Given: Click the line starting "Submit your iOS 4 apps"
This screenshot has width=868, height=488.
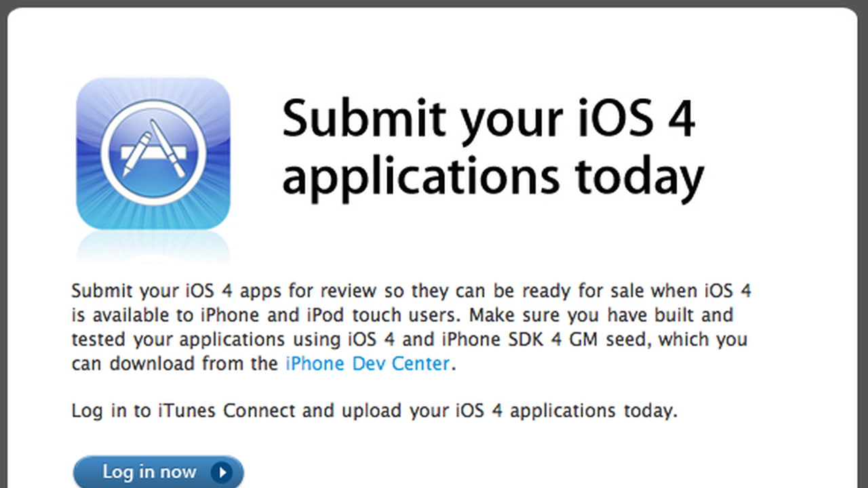Looking at the screenshot, I should pyautogui.click(x=412, y=291).
